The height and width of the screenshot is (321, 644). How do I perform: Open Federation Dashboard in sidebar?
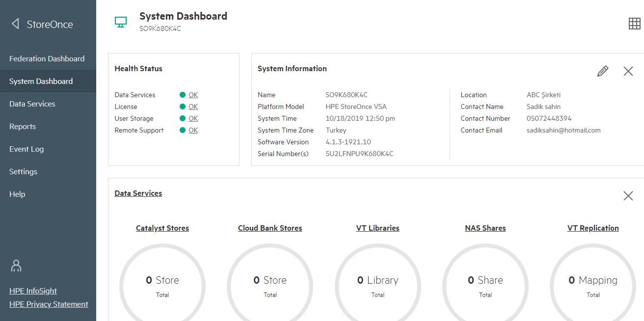[48, 58]
